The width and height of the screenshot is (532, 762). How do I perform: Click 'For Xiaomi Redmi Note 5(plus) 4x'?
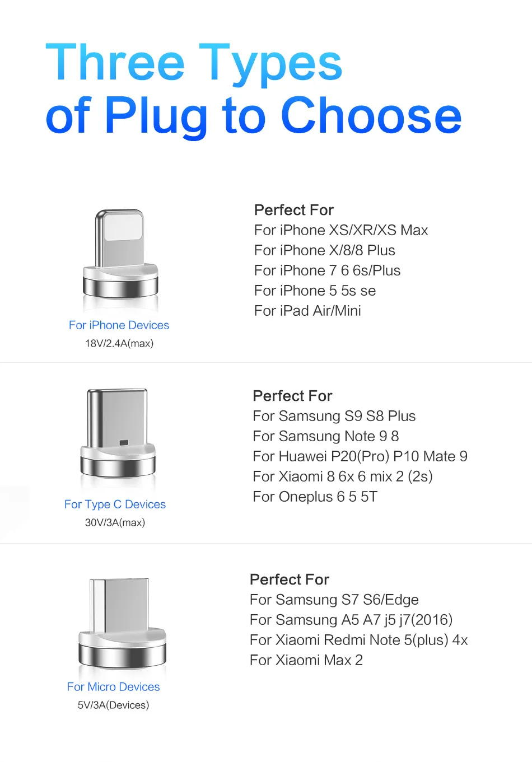(359, 640)
